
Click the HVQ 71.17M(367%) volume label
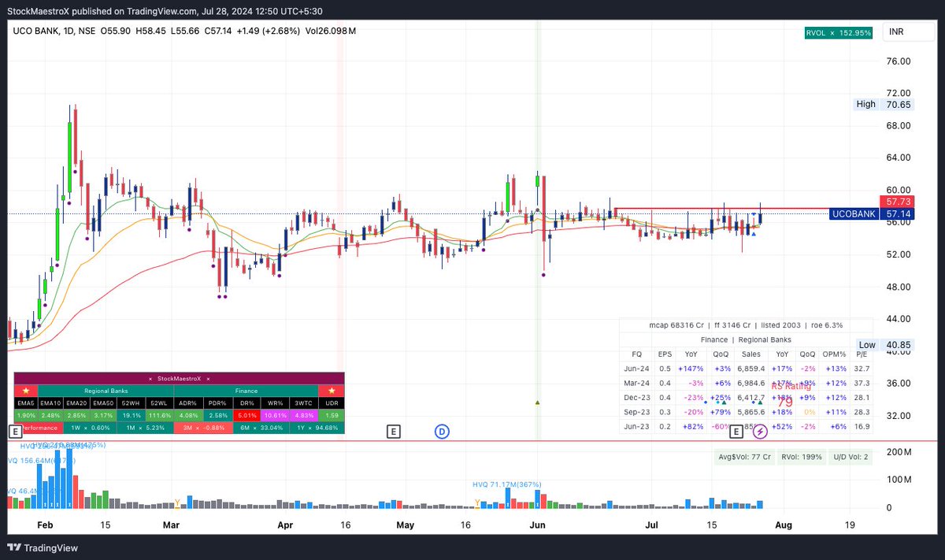pos(507,484)
